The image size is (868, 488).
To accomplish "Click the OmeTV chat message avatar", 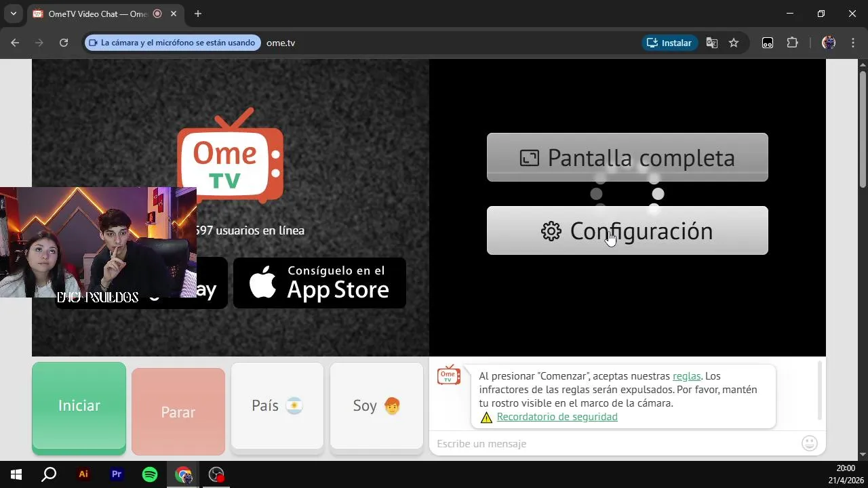I will (x=449, y=375).
